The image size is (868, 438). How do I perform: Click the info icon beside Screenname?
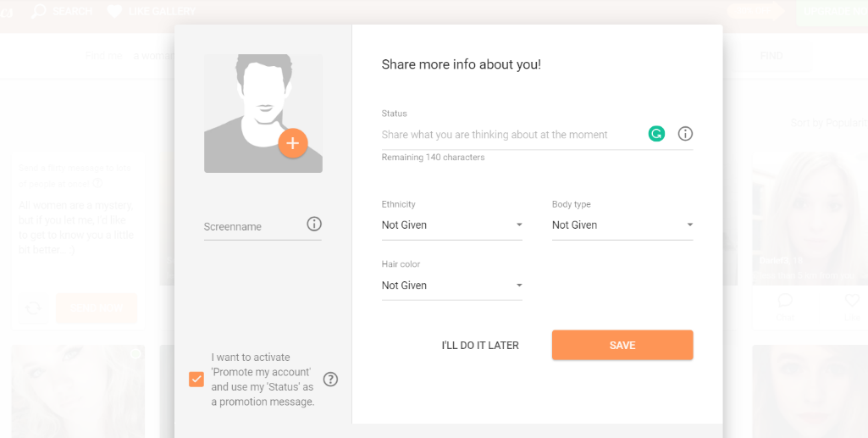click(314, 225)
